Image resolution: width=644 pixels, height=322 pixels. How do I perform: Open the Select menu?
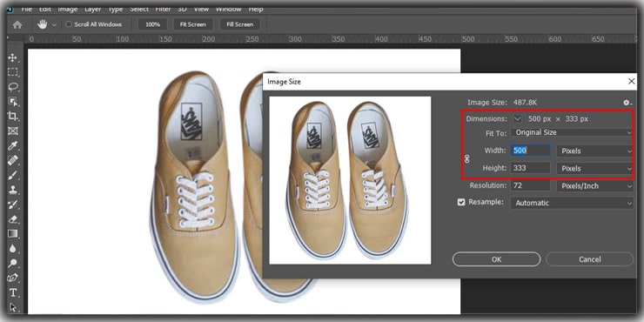point(139,9)
